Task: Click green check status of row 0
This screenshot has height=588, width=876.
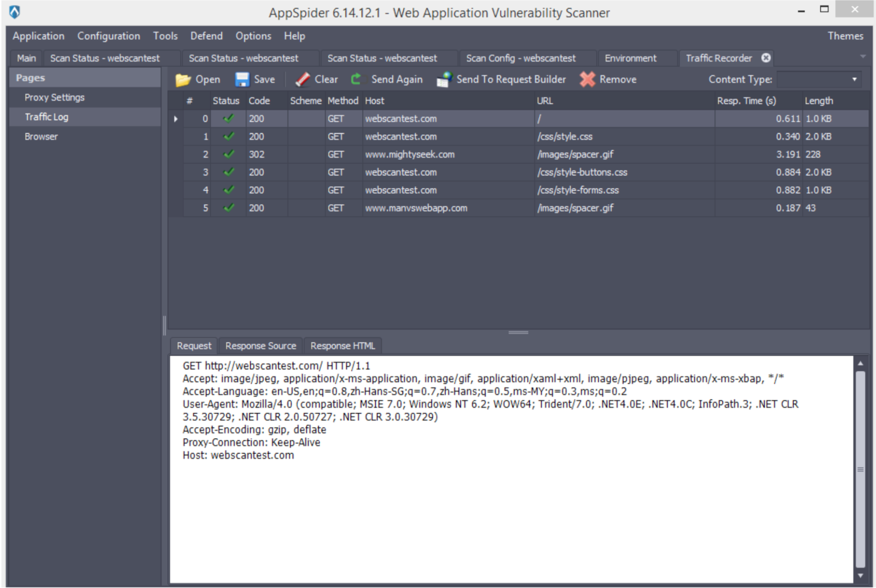Action: 229,118
